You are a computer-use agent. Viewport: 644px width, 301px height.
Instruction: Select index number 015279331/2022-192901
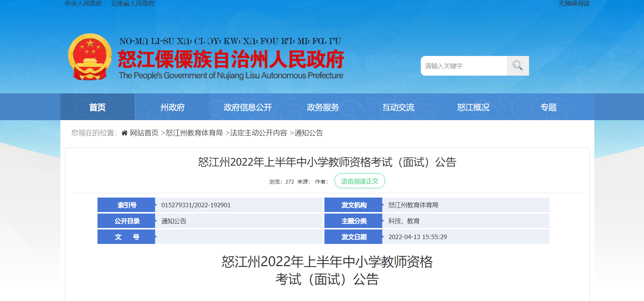tap(196, 205)
